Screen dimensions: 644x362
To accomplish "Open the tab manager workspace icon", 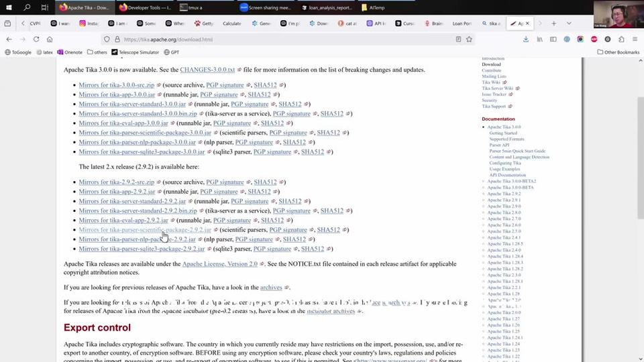I will pos(7,23).
